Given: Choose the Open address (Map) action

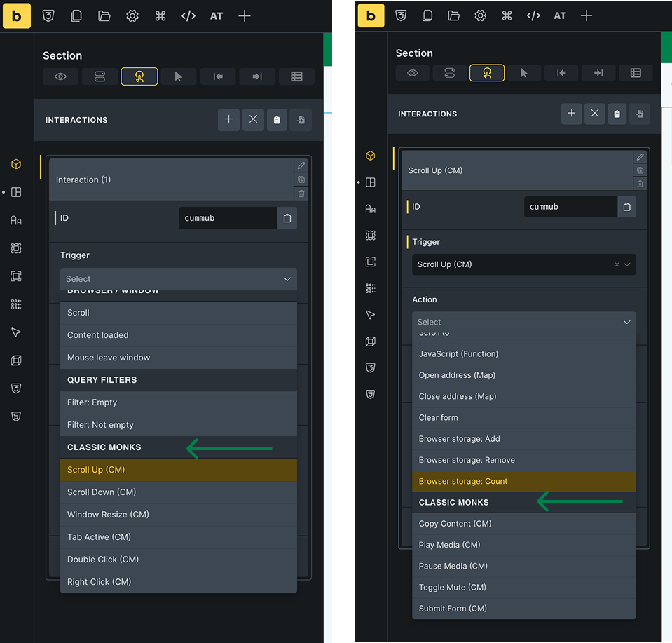Looking at the screenshot, I should [523, 375].
